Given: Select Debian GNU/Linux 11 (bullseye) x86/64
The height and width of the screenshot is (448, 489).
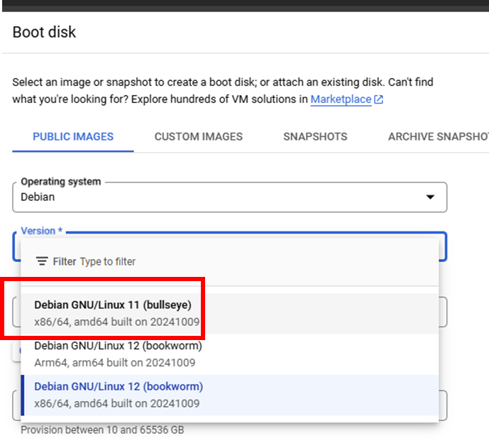Looking at the screenshot, I should coord(229,313).
